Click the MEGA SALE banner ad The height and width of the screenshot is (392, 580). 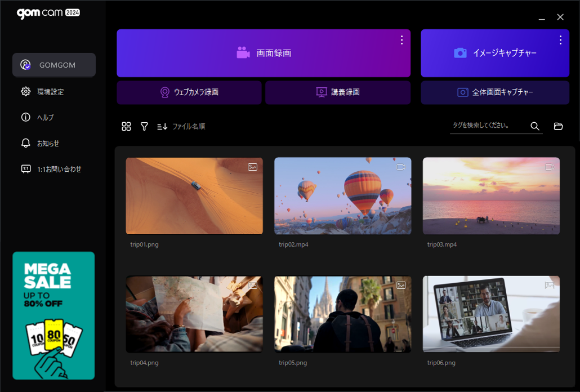tap(53, 315)
